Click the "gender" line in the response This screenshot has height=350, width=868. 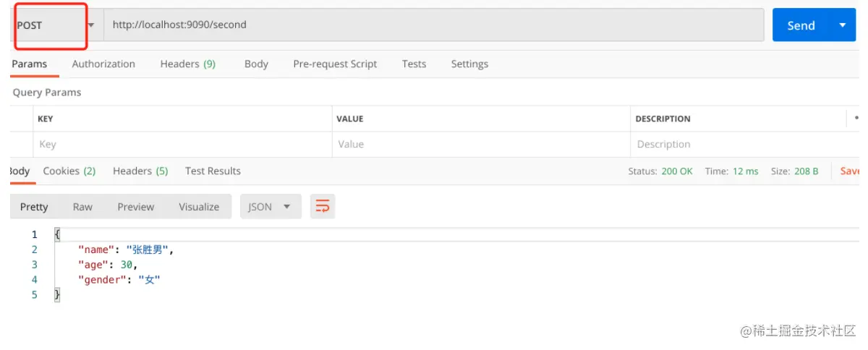point(119,280)
